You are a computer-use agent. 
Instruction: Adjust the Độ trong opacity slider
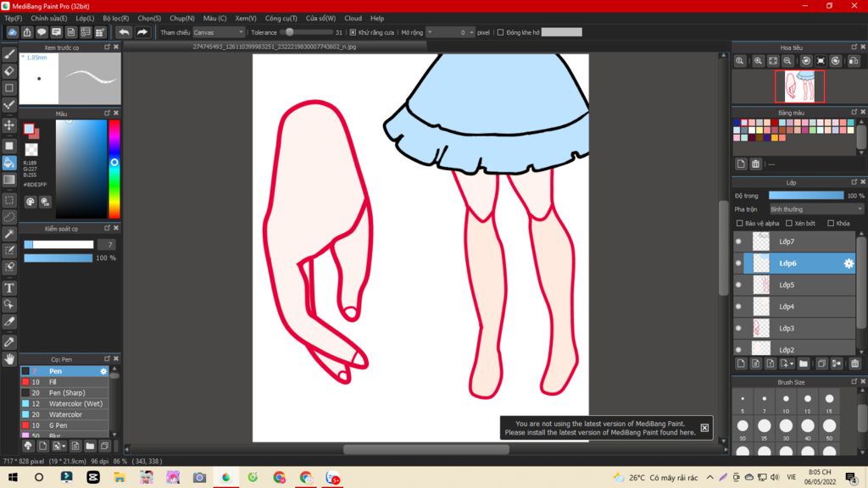pos(806,196)
